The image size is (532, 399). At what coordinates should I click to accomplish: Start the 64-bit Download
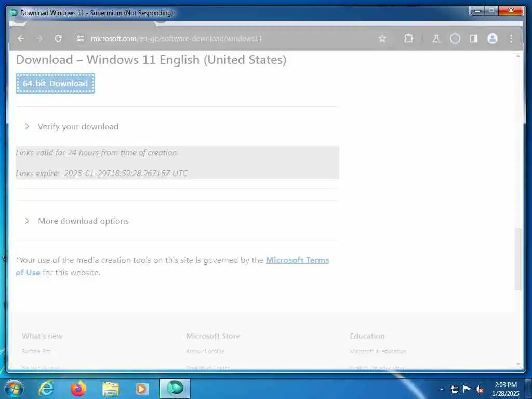click(x=55, y=83)
